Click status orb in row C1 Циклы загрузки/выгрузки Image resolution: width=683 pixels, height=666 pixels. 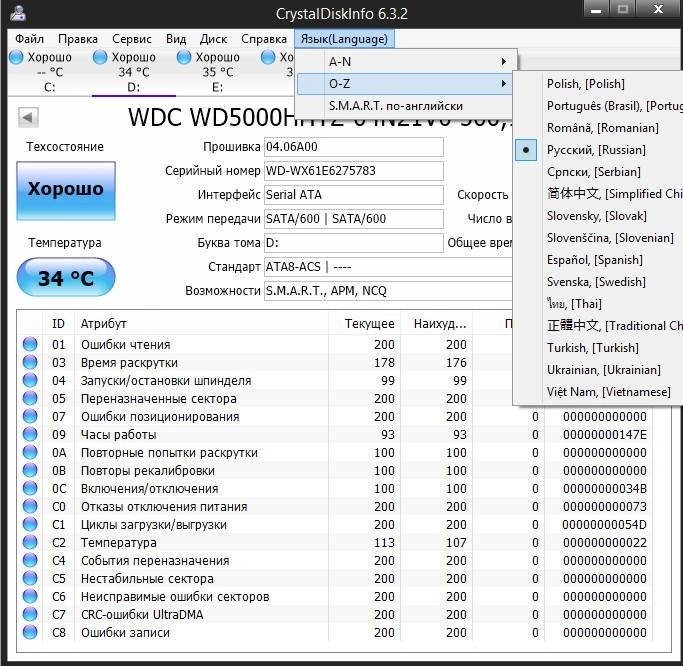click(30, 524)
